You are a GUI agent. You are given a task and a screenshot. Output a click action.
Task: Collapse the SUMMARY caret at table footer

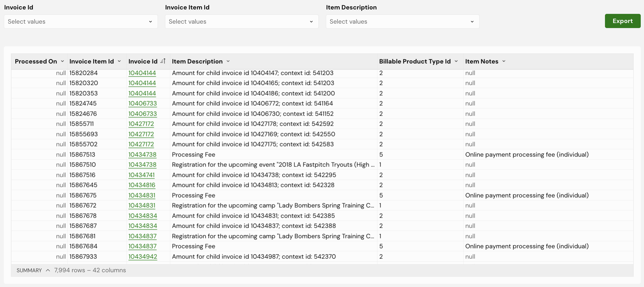coord(48,270)
